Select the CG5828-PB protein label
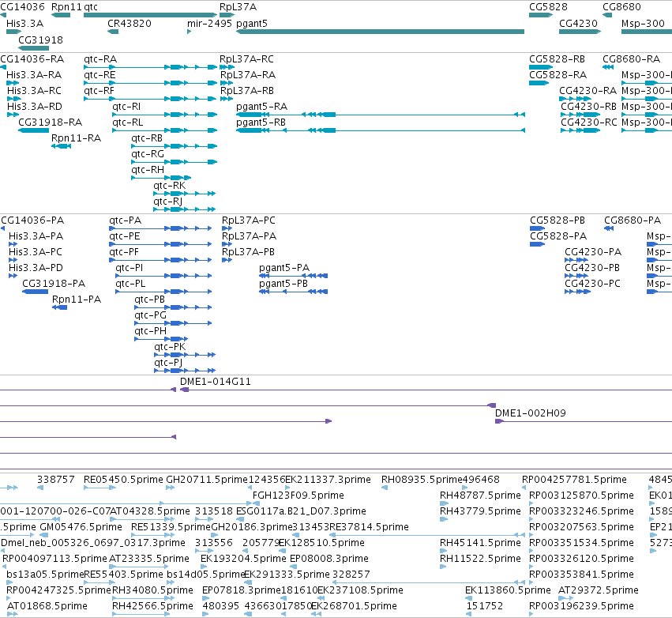The height and width of the screenshot is (618, 672). 557,220
